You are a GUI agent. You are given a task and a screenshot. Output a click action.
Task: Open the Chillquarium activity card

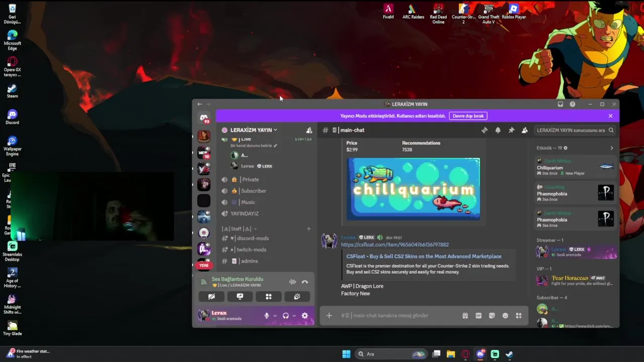click(x=576, y=167)
